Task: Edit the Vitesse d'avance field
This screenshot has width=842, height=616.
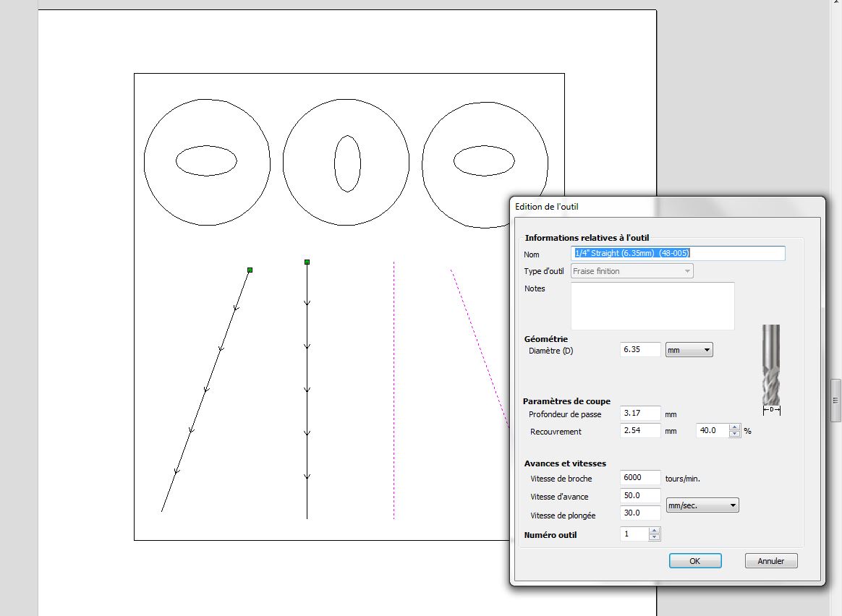Action: point(640,495)
